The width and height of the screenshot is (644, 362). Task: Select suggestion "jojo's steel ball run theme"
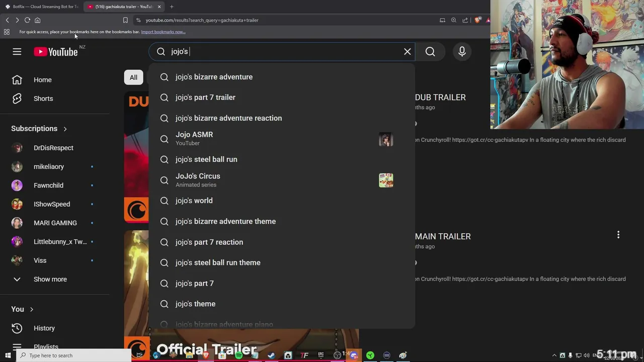282,263
